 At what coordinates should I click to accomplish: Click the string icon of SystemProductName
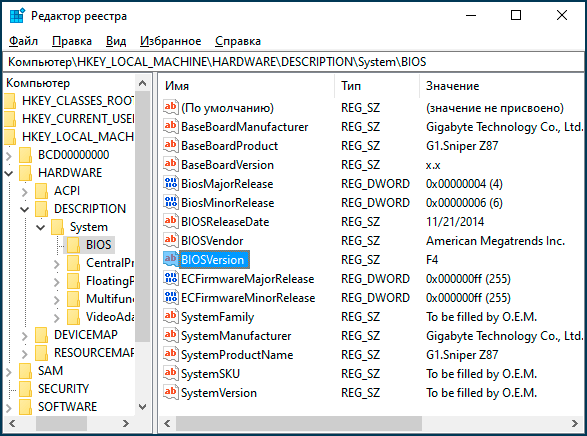[x=171, y=354]
